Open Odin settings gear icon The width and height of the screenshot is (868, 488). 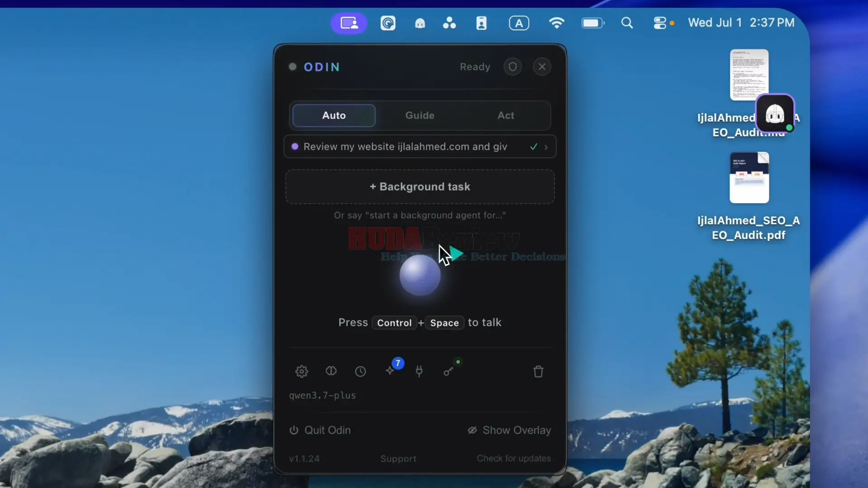(302, 371)
